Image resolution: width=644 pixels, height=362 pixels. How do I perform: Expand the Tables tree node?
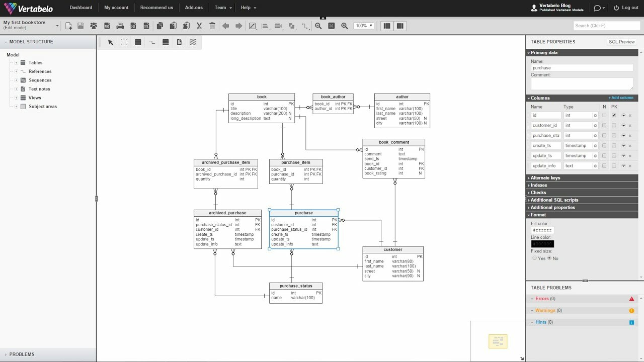16,63
